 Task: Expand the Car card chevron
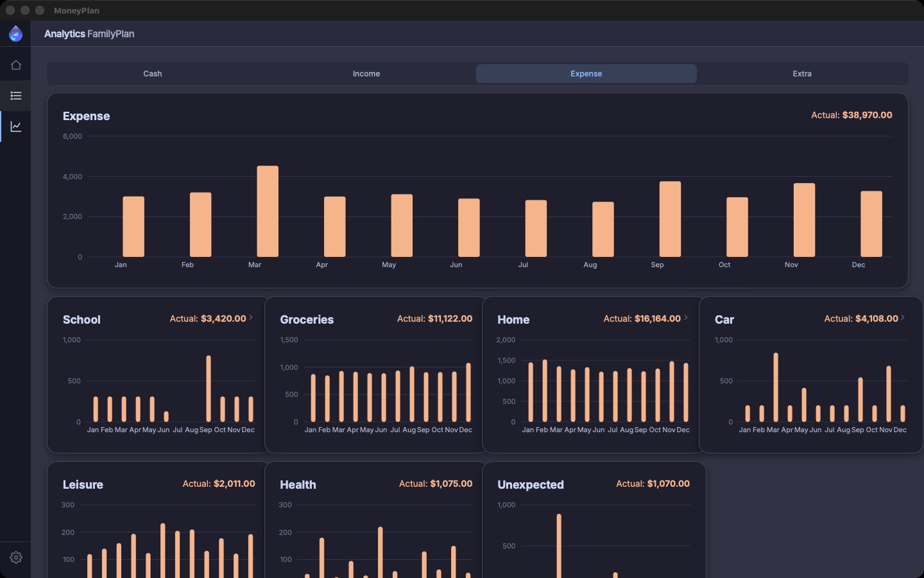(x=903, y=317)
